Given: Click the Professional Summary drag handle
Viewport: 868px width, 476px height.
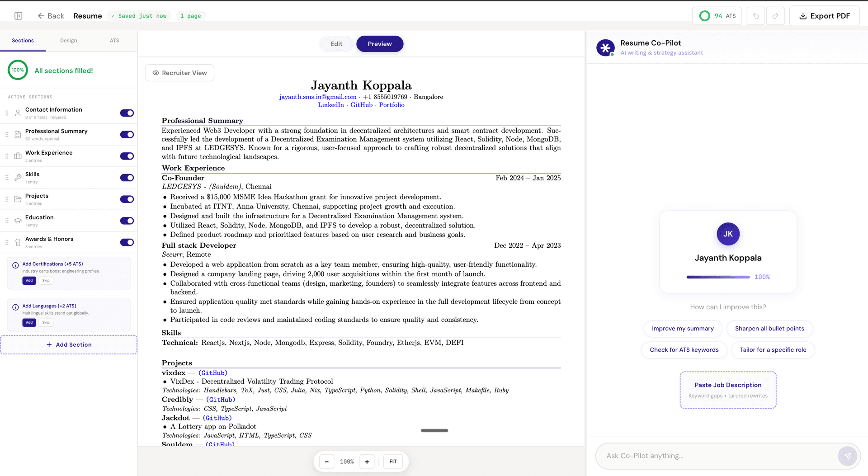Looking at the screenshot, I should click(x=7, y=135).
